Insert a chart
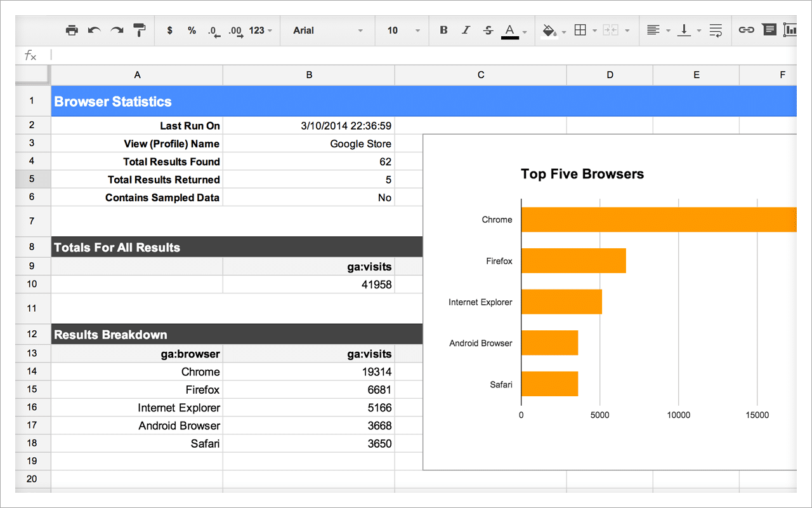Screen dimensions: 812x508 tap(790, 30)
